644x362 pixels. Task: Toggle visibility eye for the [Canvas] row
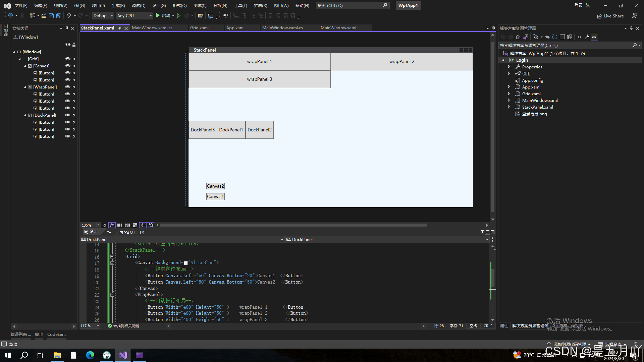coord(68,66)
